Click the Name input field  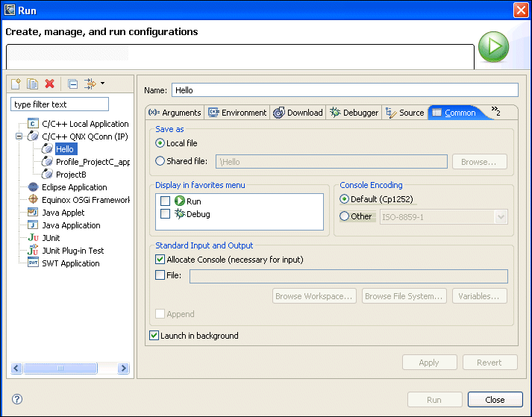coord(344,90)
